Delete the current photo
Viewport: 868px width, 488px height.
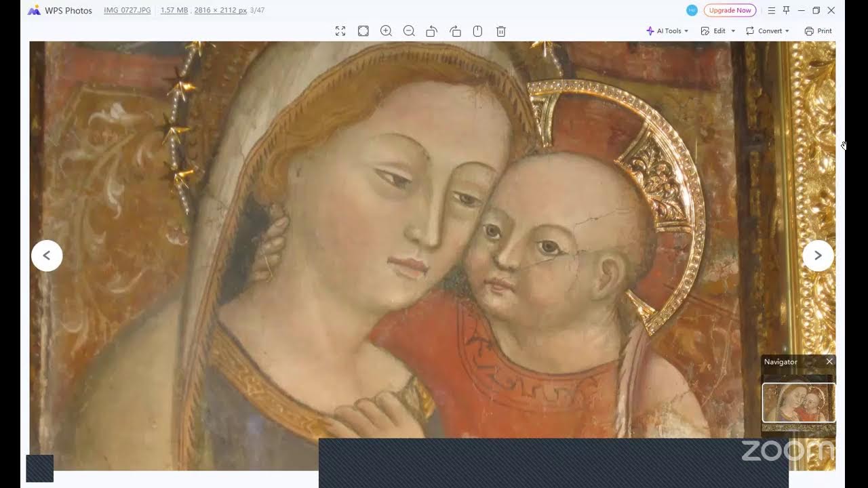(501, 31)
